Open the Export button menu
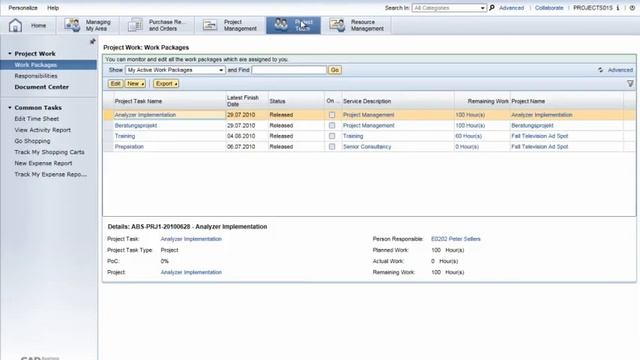This screenshot has height=360, width=640. tap(166, 84)
